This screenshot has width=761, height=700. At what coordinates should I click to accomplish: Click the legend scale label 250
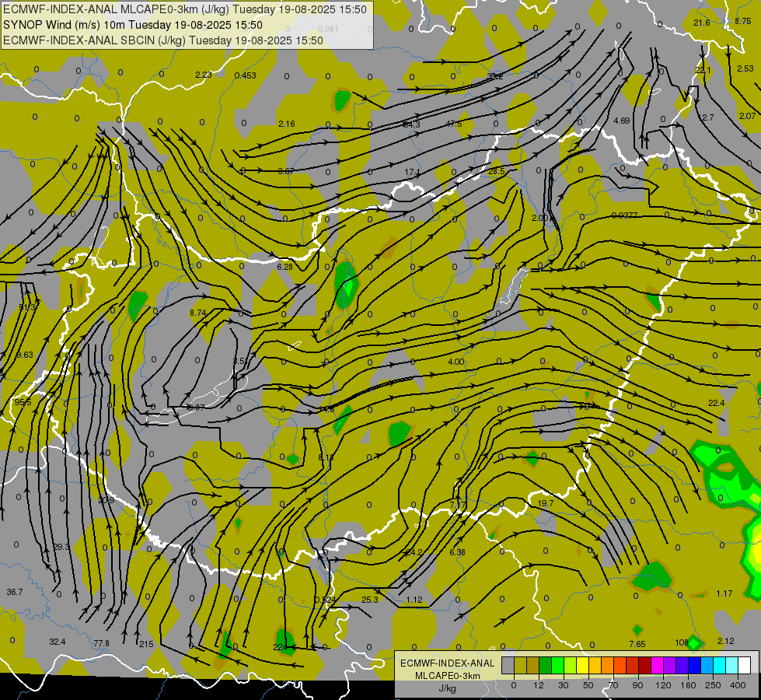[x=713, y=685]
